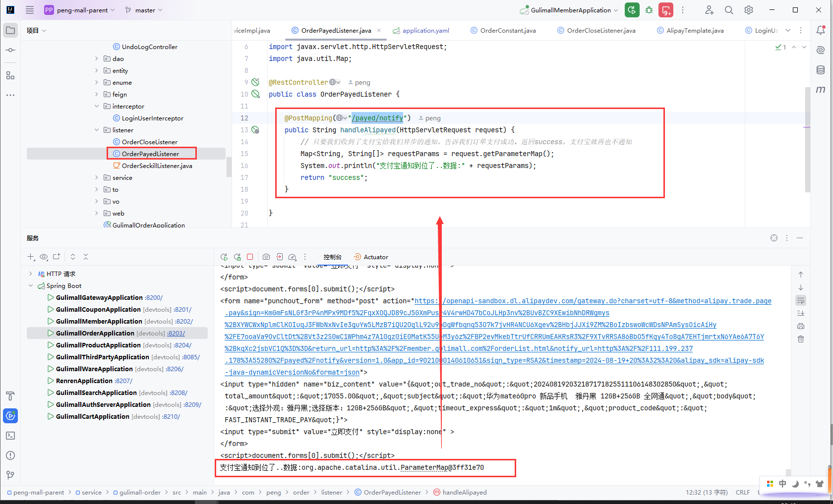Image resolution: width=833 pixels, height=504 pixels.
Task: Switch to the Actuator tab
Action: (x=371, y=257)
